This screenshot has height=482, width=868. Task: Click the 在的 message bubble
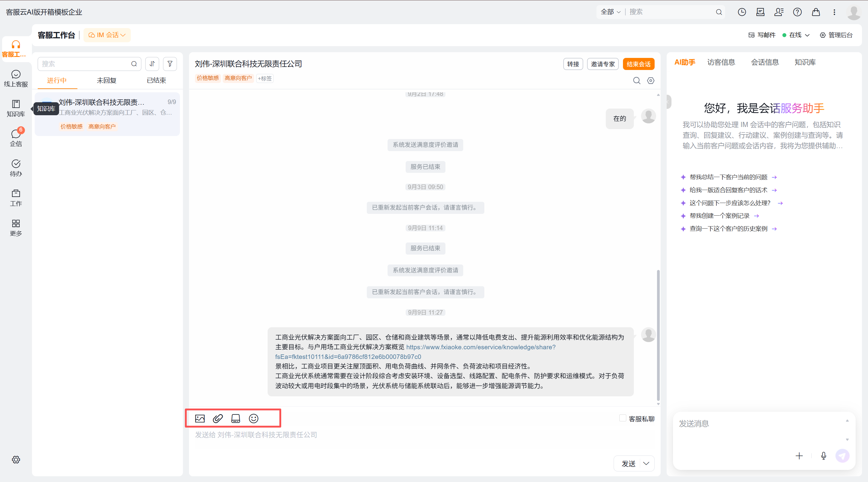[619, 119]
